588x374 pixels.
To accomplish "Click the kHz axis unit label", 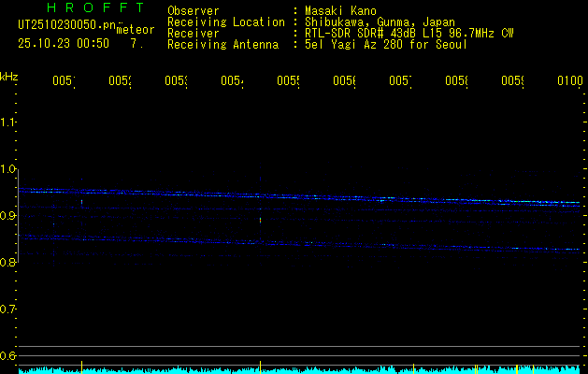I will click(9, 77).
